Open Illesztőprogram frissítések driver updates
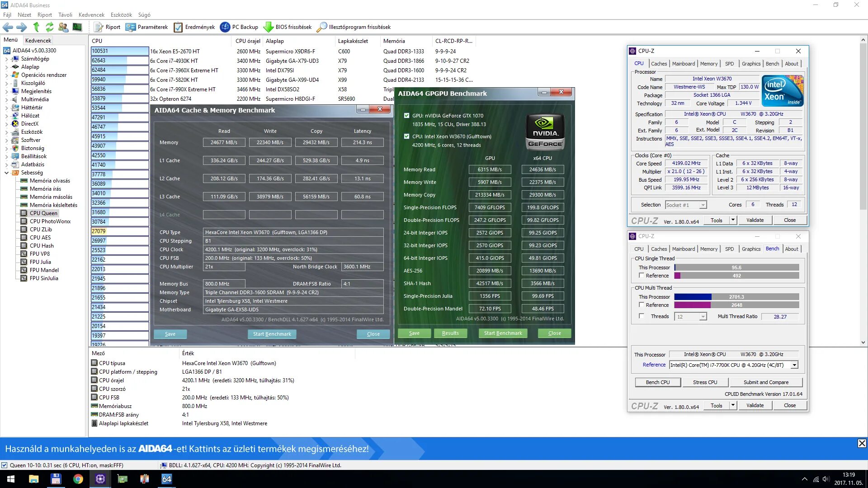The height and width of the screenshot is (488, 868). click(354, 27)
